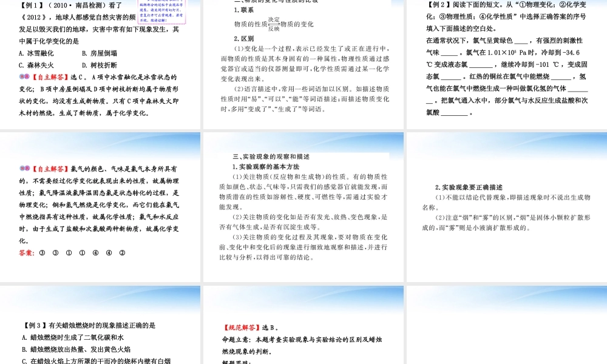This screenshot has height=364, width=607.
Task: Click the 决定/反映 double arrow symbol
Action: tap(274, 24)
